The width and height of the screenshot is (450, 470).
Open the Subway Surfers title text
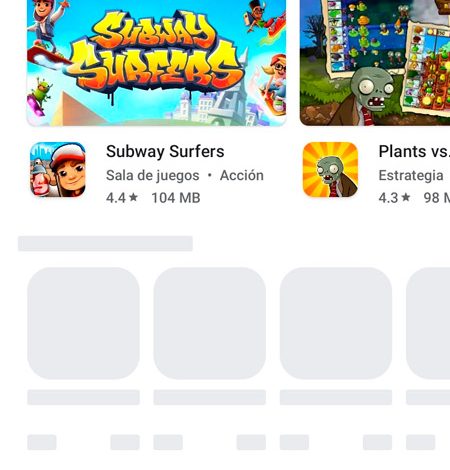coord(165,152)
